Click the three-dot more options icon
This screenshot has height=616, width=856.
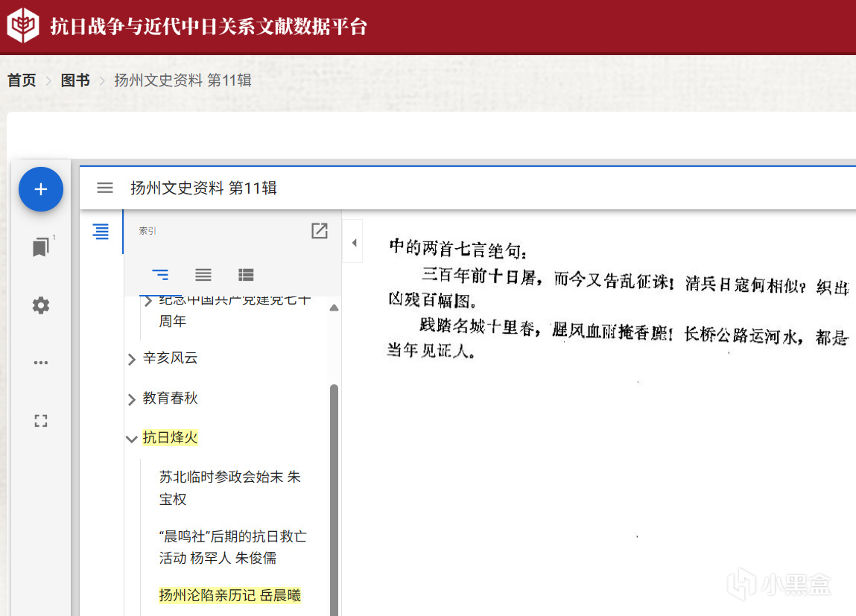point(41,363)
